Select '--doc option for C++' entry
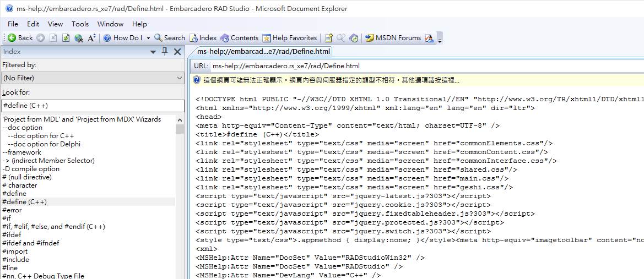This screenshot has height=279, width=644. click(x=41, y=136)
